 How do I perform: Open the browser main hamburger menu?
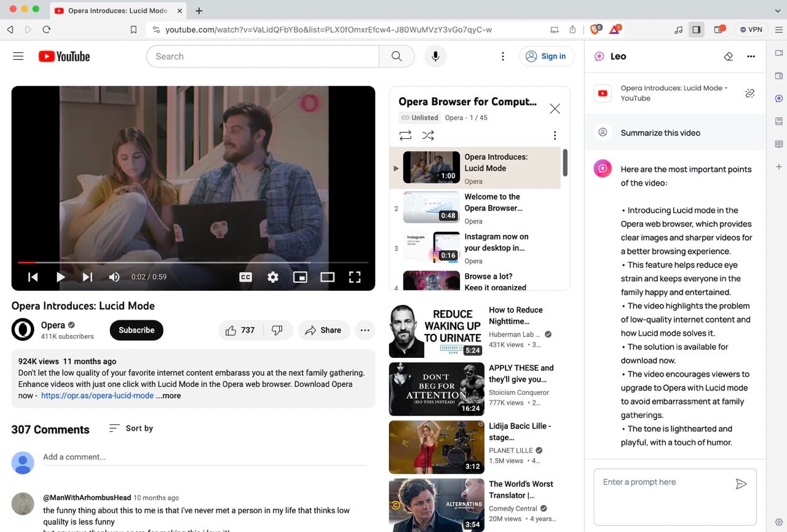[x=778, y=30]
